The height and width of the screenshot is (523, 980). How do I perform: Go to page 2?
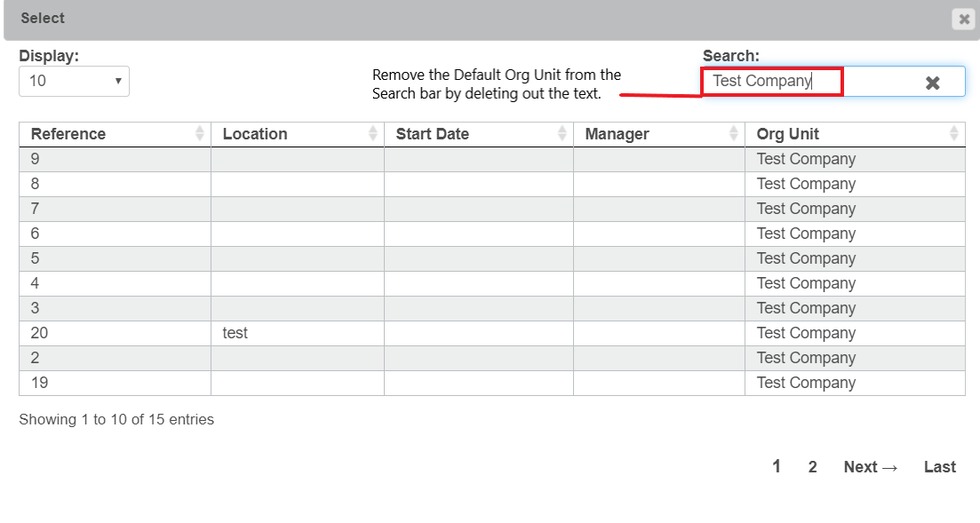tap(812, 467)
